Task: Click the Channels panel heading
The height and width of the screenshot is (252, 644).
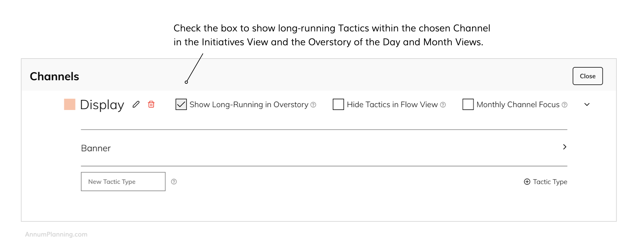Action: pyautogui.click(x=54, y=77)
